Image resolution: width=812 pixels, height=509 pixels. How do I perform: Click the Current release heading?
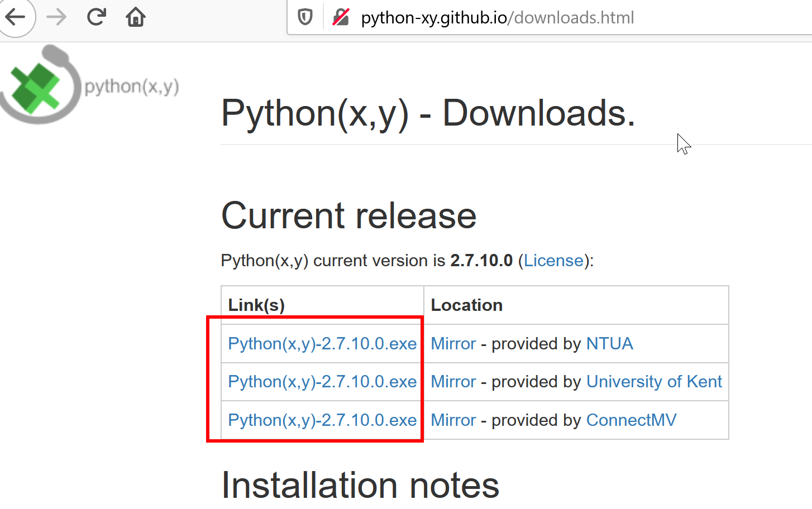coord(348,215)
